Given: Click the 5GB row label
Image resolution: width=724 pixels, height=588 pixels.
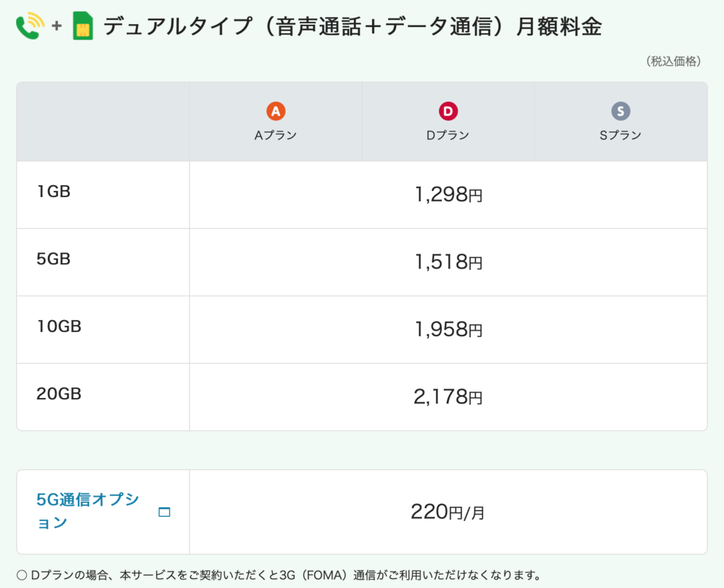Looking at the screenshot, I should coord(54,259).
